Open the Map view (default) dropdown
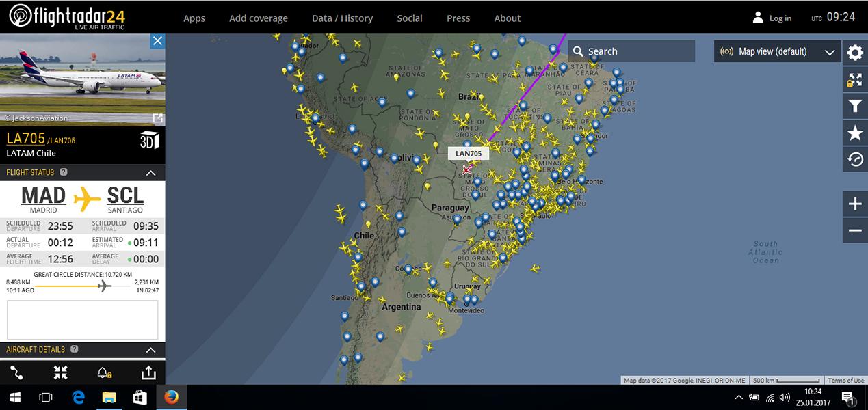The image size is (868, 410). pos(777,51)
